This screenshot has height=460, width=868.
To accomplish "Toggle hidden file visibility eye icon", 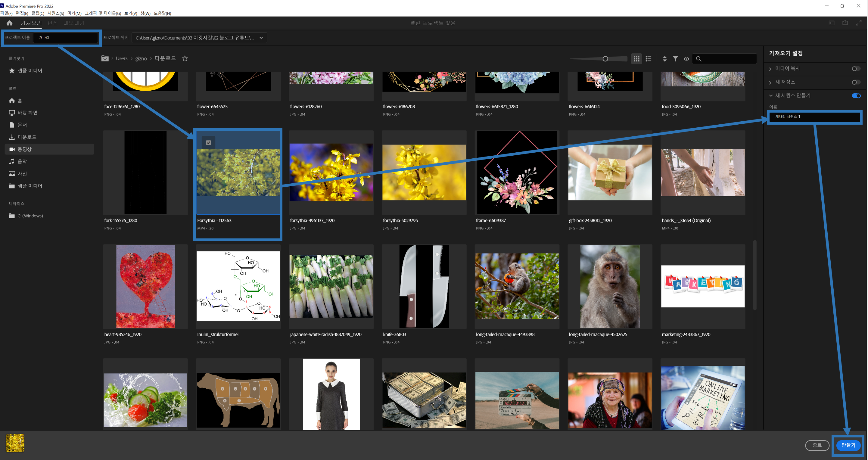I will coord(686,59).
